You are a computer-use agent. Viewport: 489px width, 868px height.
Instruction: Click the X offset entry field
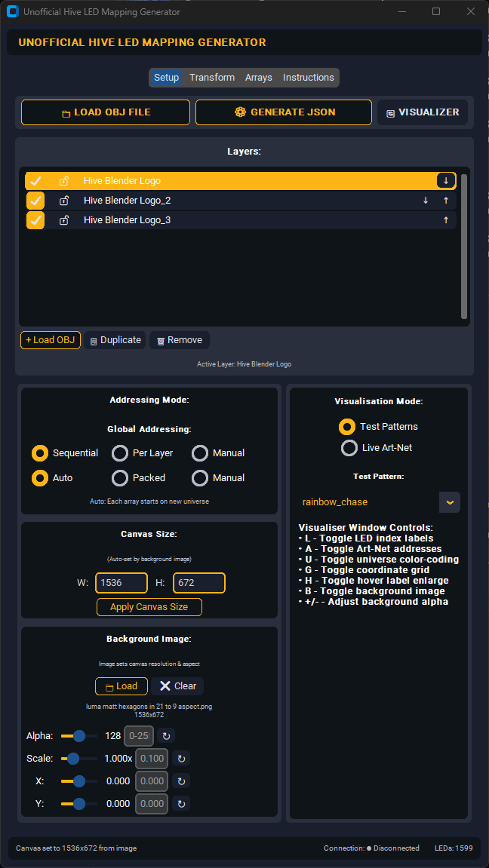tap(152, 781)
